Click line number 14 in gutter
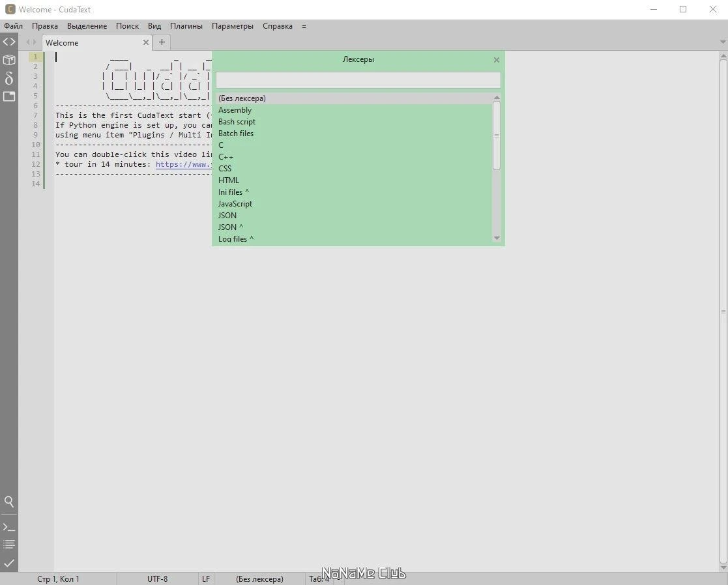 (35, 184)
